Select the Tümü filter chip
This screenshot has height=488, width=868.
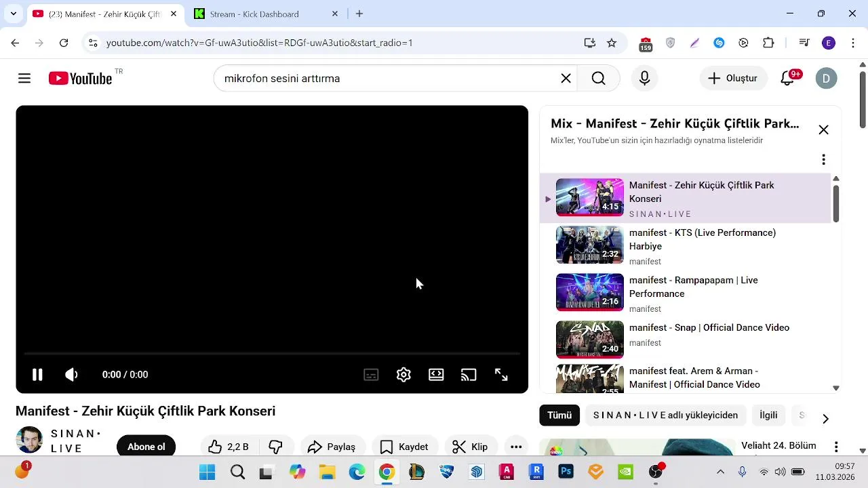coord(559,415)
